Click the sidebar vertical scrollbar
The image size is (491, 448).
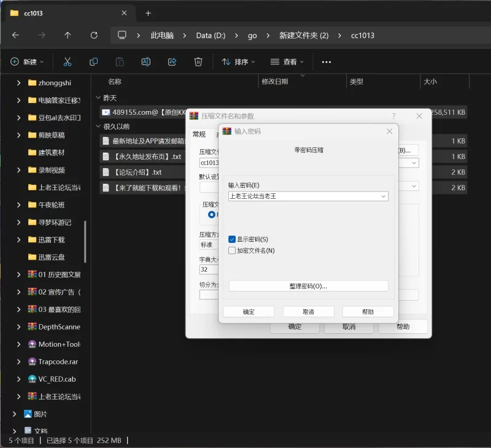point(85,242)
